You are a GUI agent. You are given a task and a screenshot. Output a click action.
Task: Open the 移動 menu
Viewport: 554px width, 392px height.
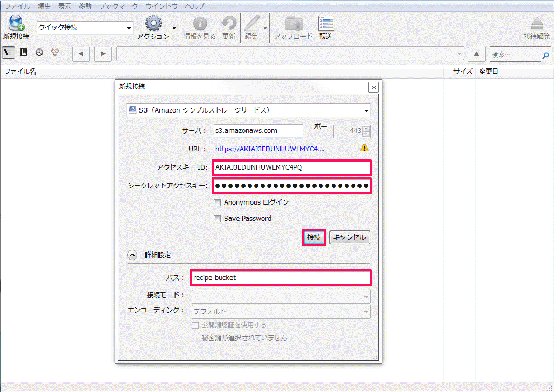coord(85,6)
